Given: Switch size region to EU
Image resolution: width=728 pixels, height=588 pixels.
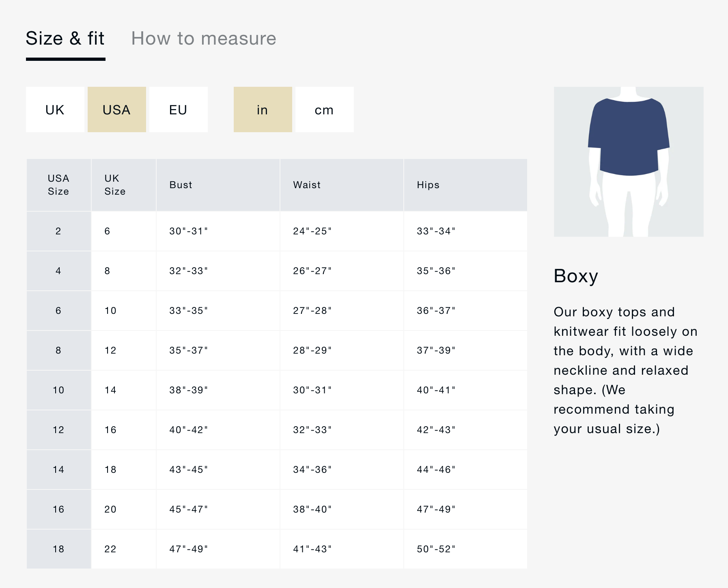Looking at the screenshot, I should coord(179,109).
